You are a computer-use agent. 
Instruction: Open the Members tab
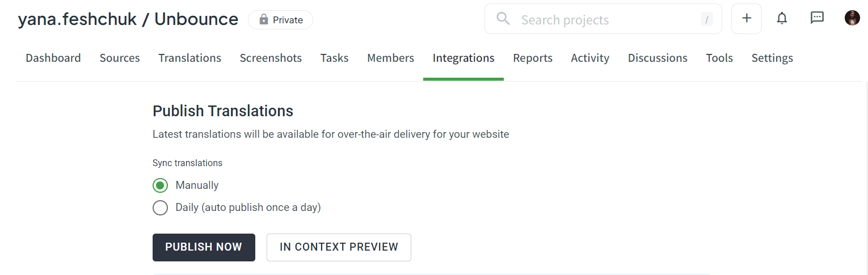click(390, 58)
